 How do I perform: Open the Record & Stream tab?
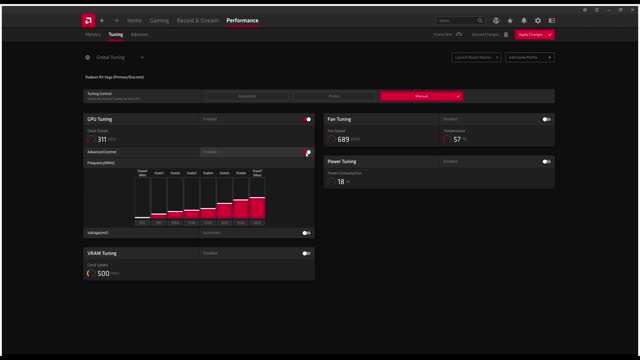click(198, 20)
